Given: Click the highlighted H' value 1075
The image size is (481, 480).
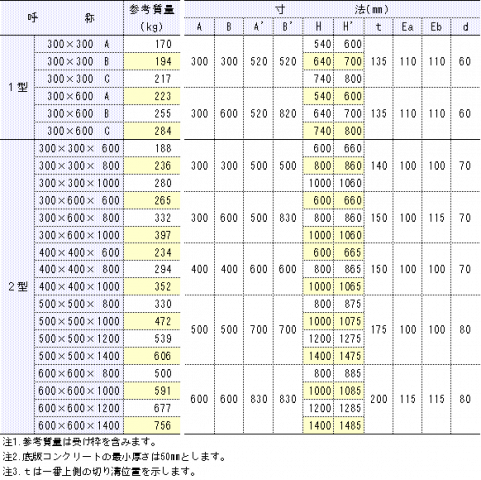Looking at the screenshot, I should pyautogui.click(x=349, y=321).
